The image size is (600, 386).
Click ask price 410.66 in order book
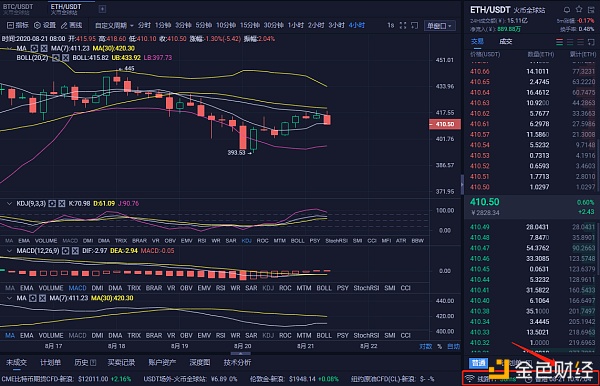[479, 72]
